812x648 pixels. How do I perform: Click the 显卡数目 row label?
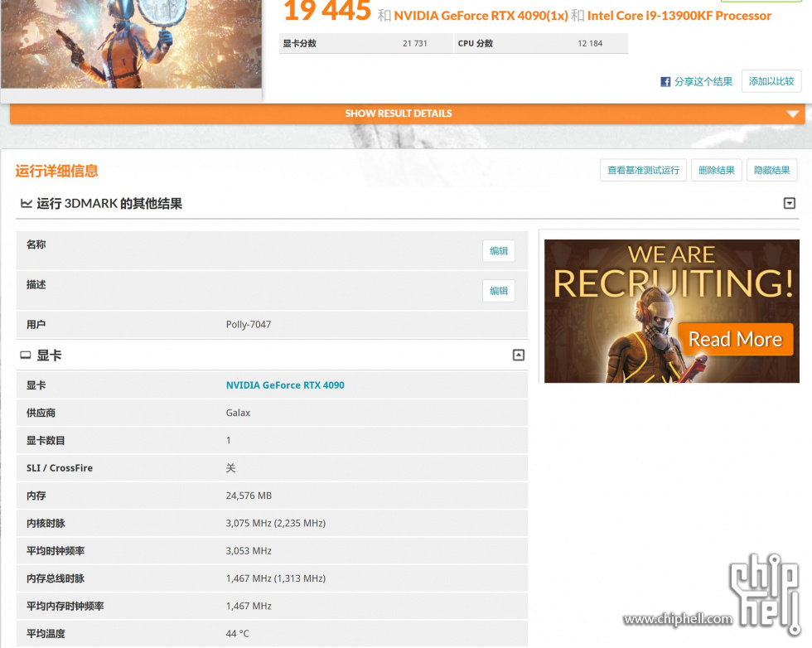click(46, 440)
